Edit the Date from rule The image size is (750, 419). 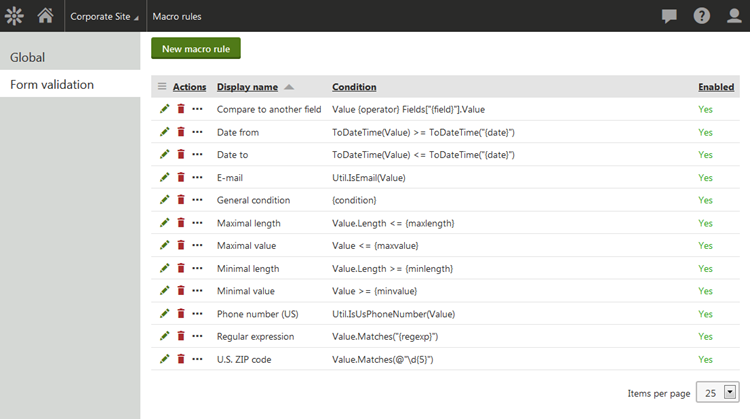point(165,132)
